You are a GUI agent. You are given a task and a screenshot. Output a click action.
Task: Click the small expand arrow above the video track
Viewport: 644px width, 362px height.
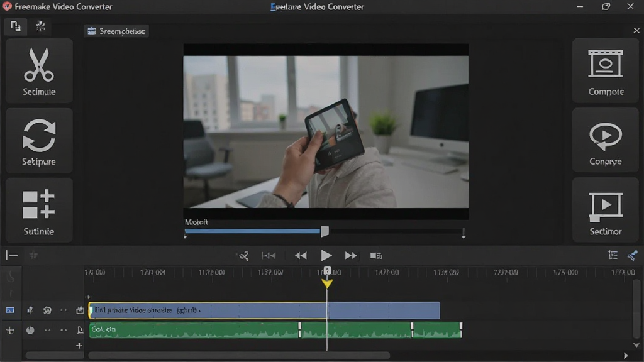tap(88, 297)
